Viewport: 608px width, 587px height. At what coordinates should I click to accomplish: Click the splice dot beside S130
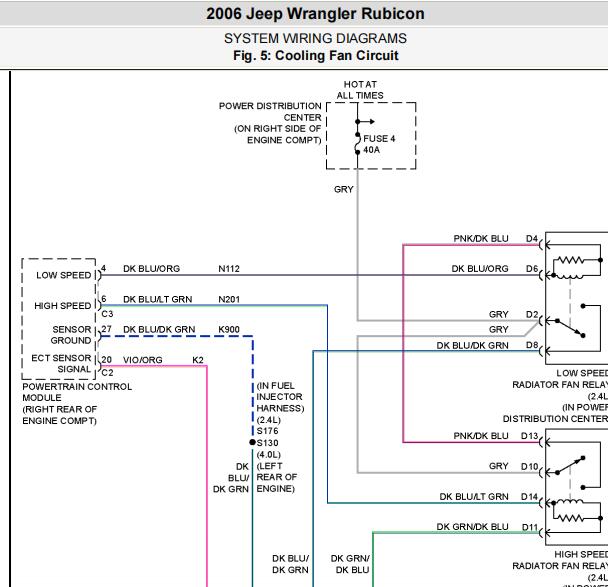(252, 442)
